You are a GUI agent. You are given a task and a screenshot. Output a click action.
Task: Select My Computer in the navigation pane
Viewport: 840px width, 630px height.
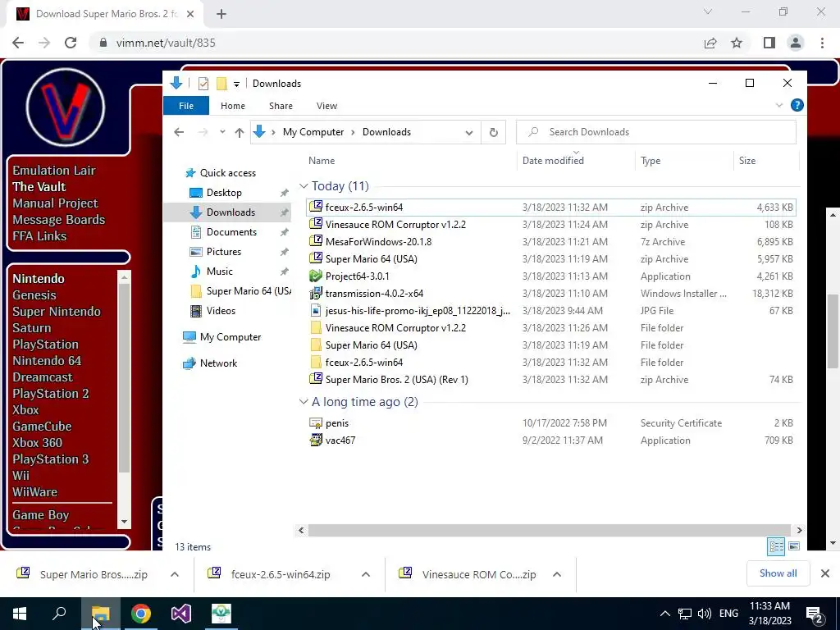click(231, 337)
